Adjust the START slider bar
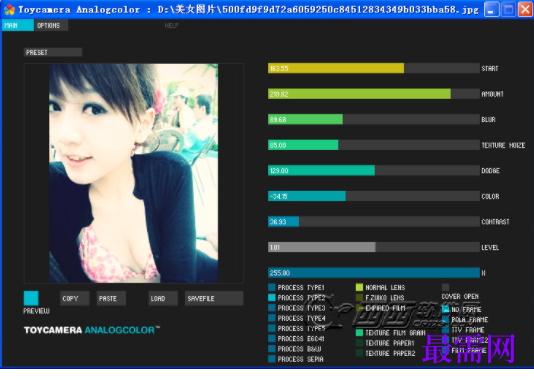Image resolution: width=534 pixels, height=380 pixels. tap(374, 68)
